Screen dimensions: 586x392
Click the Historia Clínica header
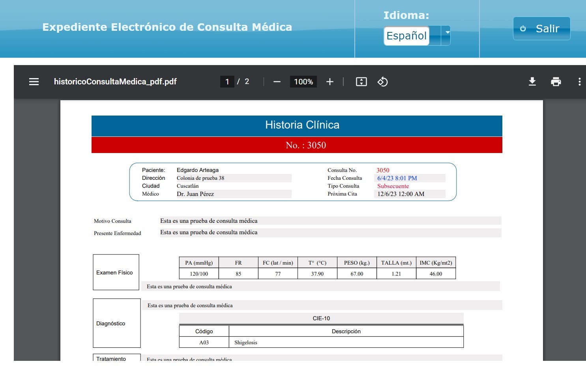(297, 126)
